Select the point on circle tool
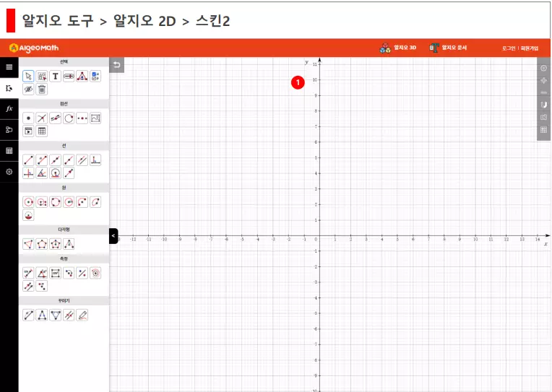The width and height of the screenshot is (552, 392). click(x=69, y=118)
